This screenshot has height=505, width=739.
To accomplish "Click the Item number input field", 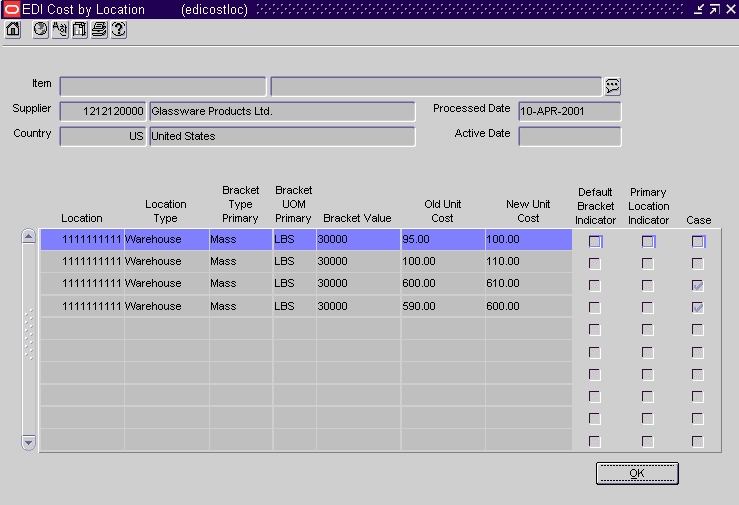I will coord(163,87).
